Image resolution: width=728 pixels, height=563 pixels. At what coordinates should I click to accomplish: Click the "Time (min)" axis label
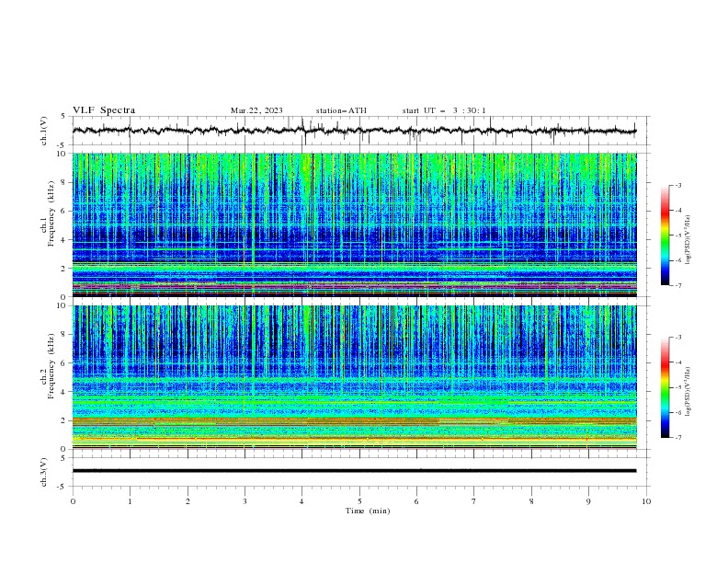[368, 511]
